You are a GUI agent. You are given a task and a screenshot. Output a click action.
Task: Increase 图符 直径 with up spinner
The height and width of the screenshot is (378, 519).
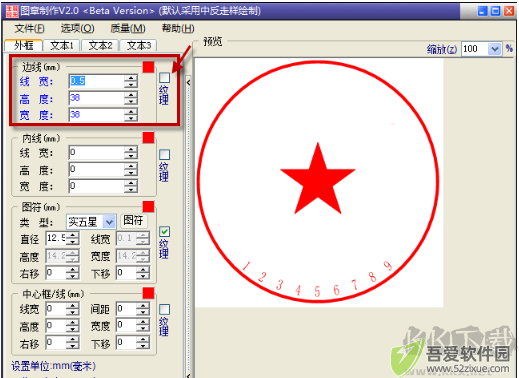tap(72, 235)
